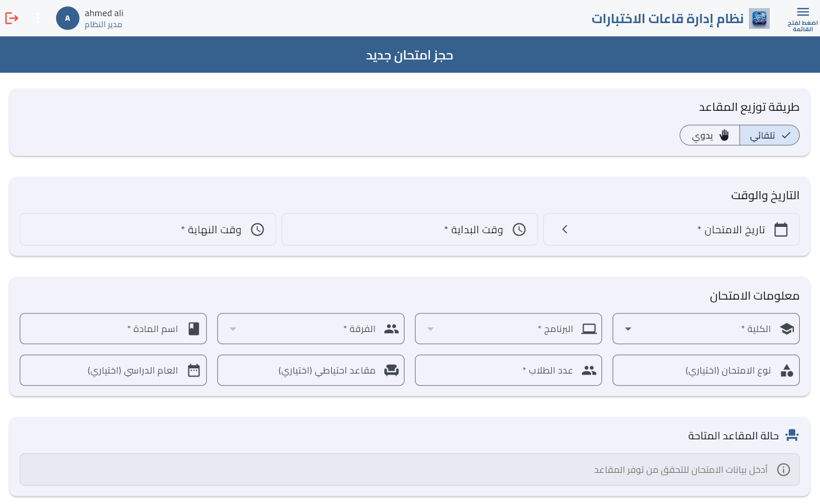Set start time (وقت البداية) field
The width and height of the screenshot is (820, 504).
pyautogui.click(x=410, y=229)
